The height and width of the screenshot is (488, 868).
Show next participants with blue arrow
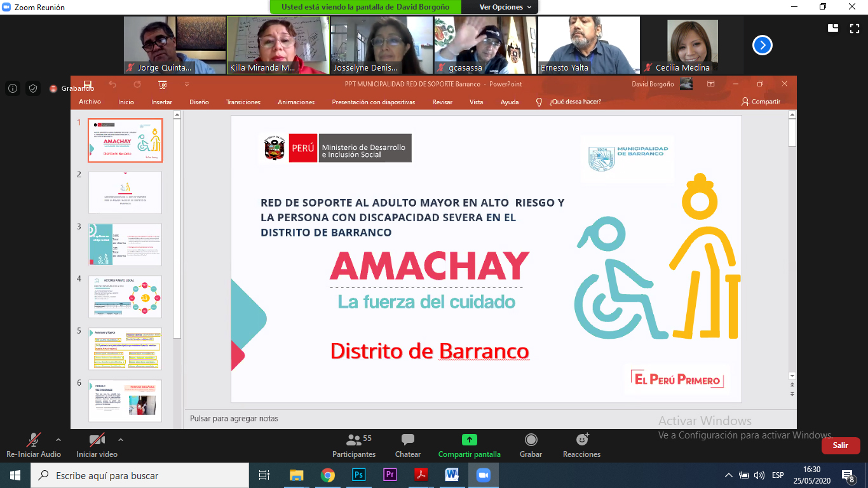pyautogui.click(x=762, y=45)
